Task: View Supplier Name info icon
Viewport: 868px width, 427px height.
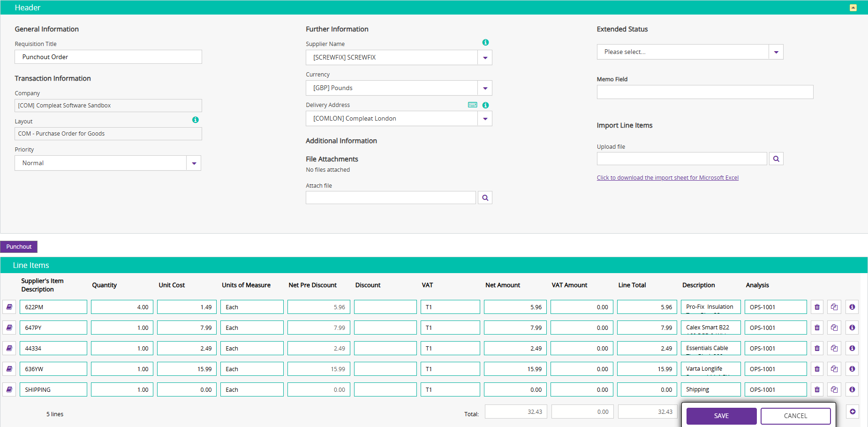Action: [x=485, y=42]
